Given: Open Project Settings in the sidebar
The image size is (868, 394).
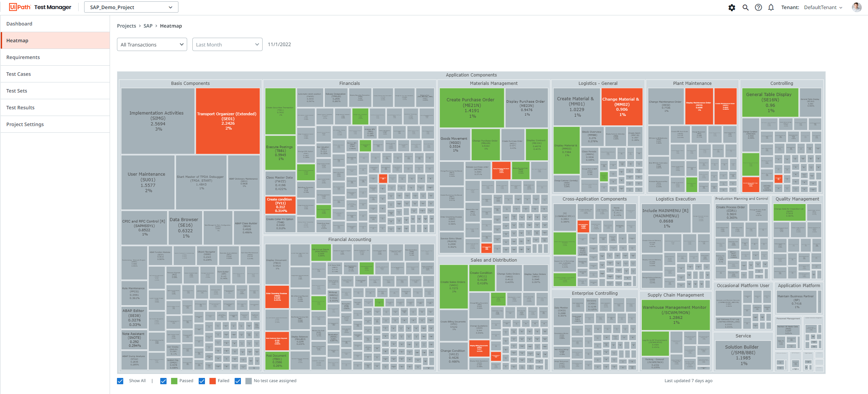Looking at the screenshot, I should pos(55,124).
